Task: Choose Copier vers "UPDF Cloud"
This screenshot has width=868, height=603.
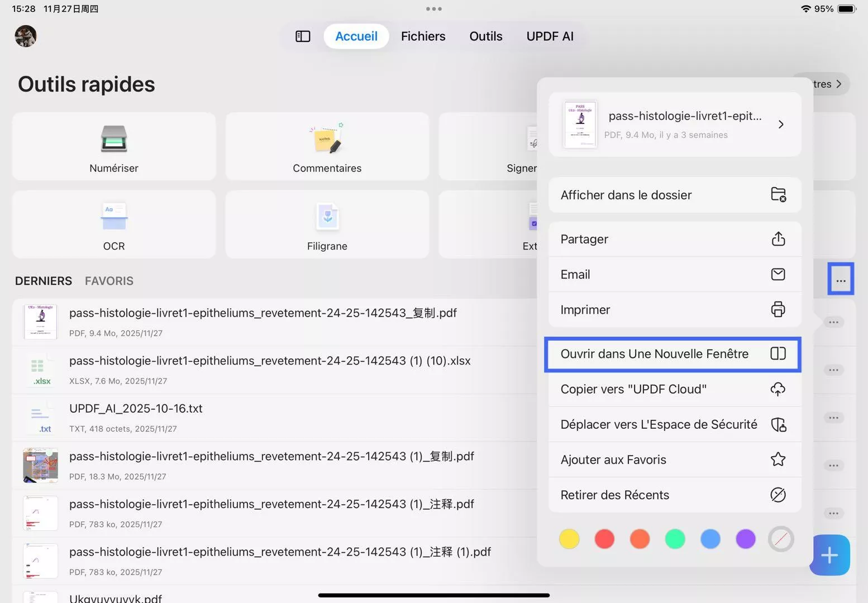Action: [x=675, y=389]
